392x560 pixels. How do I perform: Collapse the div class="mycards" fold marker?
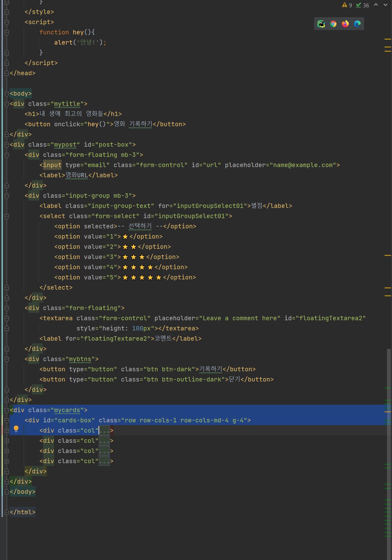click(x=7, y=410)
